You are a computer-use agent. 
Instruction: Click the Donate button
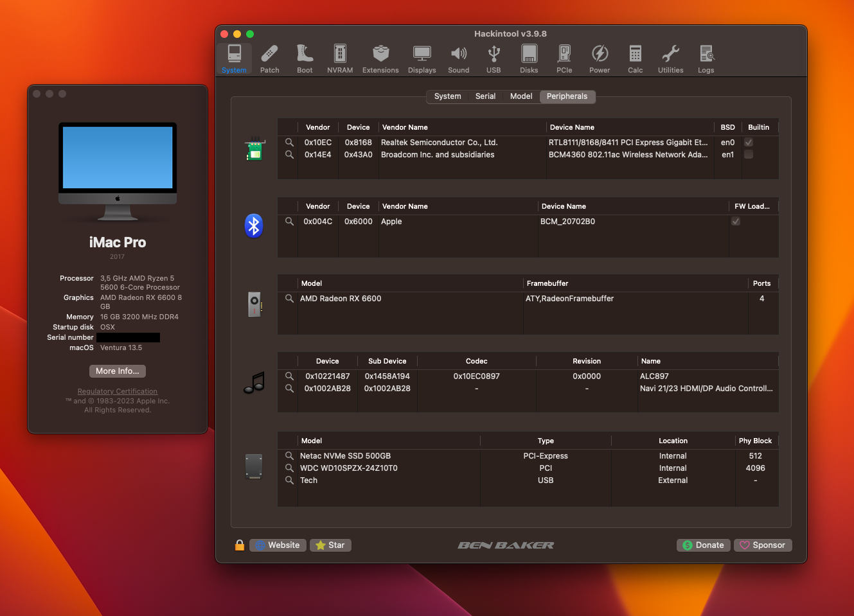point(704,545)
